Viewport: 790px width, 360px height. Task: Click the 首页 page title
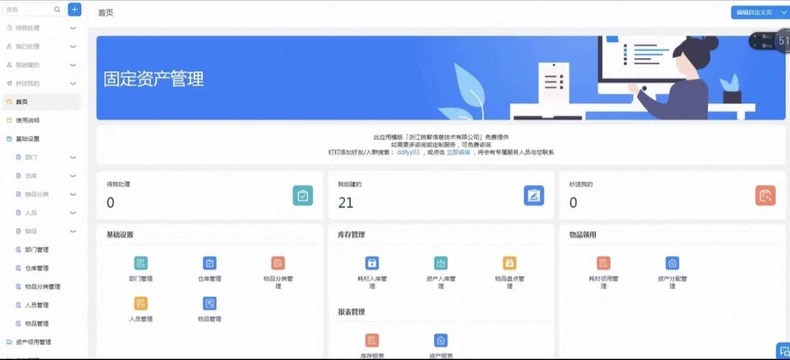pyautogui.click(x=106, y=13)
